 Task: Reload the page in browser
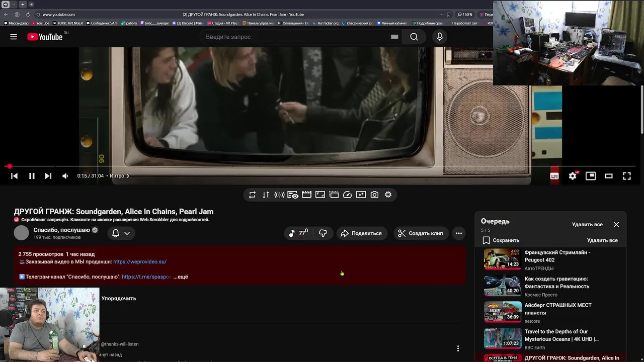coord(28,15)
